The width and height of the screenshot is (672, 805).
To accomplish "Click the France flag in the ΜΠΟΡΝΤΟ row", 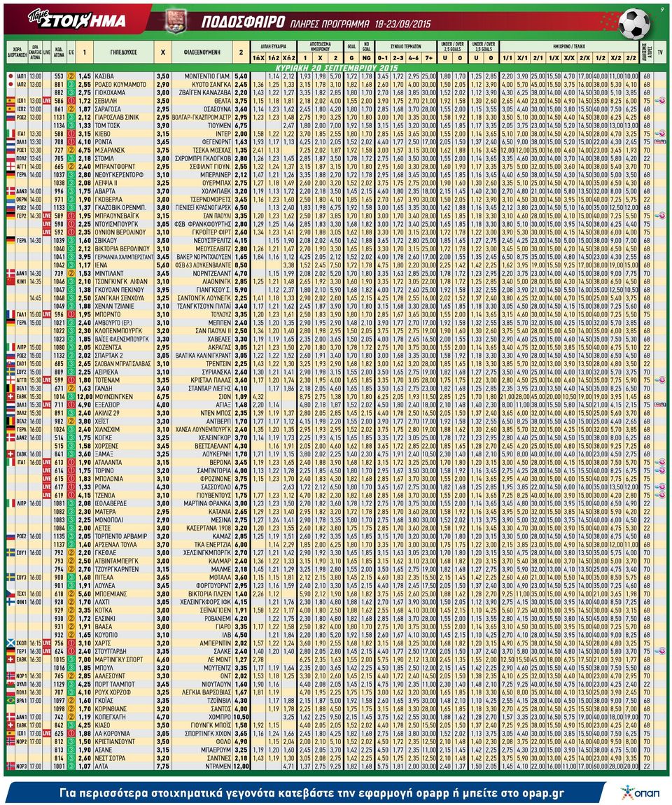I will tap(10, 314).
